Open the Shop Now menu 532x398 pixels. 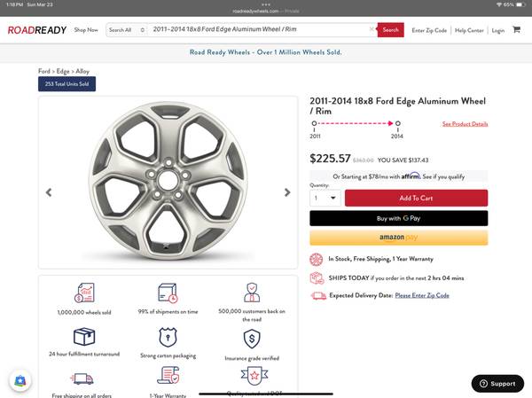(x=86, y=30)
